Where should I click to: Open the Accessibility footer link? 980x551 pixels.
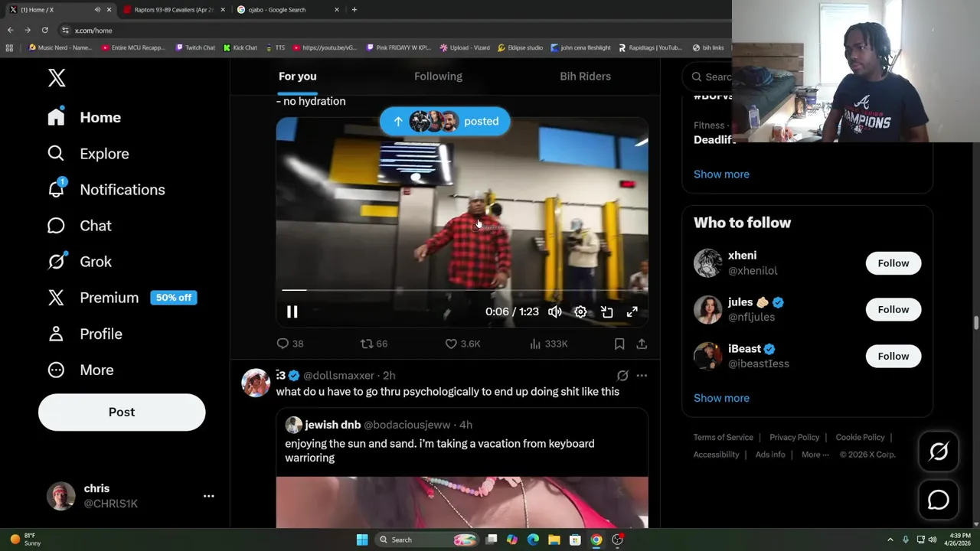pyautogui.click(x=716, y=455)
